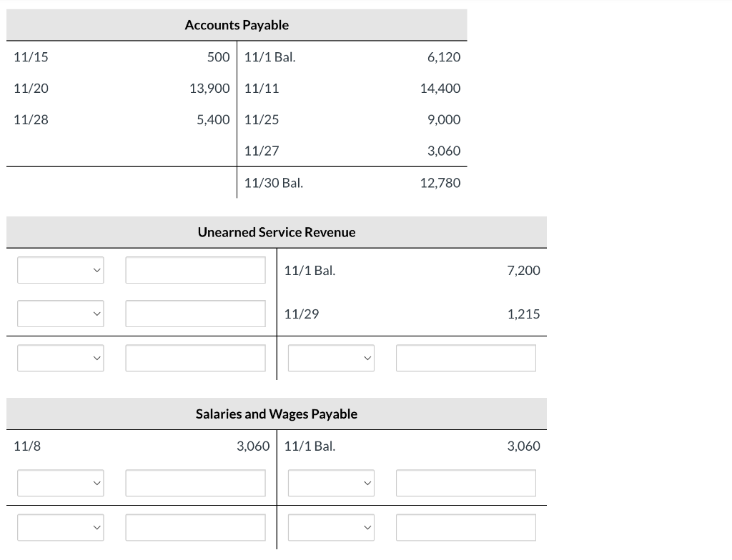The height and width of the screenshot is (560, 732).
Task: Open the first date dropdown under Unearned Service Revenue debits
Action: click(60, 270)
